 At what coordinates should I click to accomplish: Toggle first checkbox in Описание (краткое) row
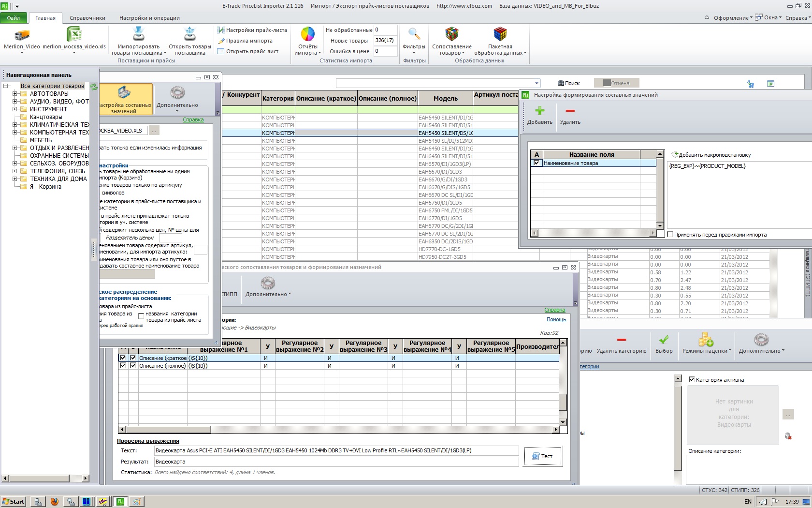[x=123, y=358]
